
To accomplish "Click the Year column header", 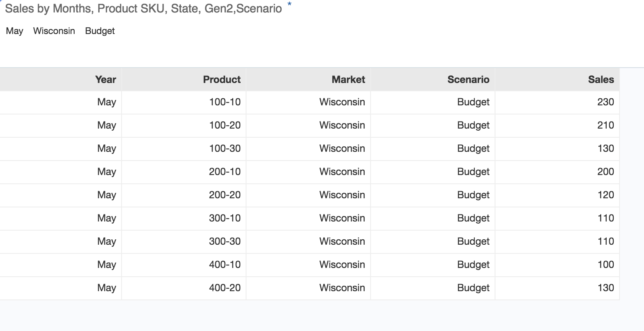I will [x=105, y=80].
